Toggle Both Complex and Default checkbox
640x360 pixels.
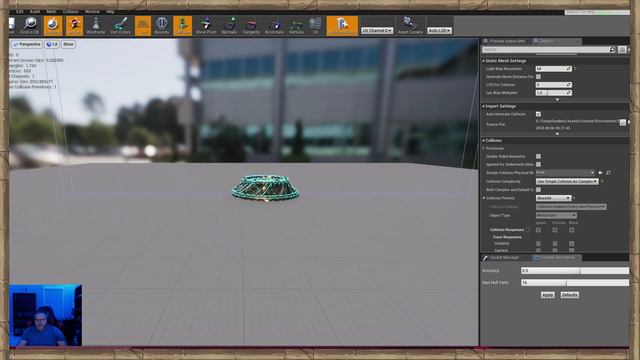tap(538, 190)
